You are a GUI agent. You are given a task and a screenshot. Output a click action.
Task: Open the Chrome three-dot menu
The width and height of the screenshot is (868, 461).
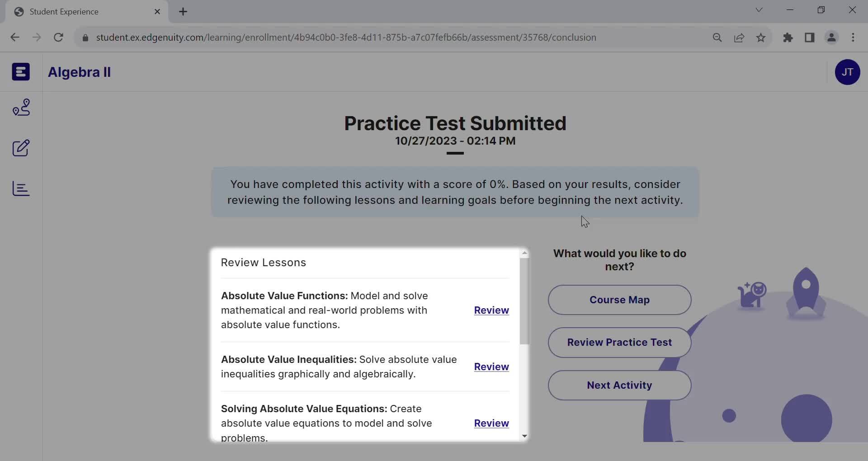point(853,38)
